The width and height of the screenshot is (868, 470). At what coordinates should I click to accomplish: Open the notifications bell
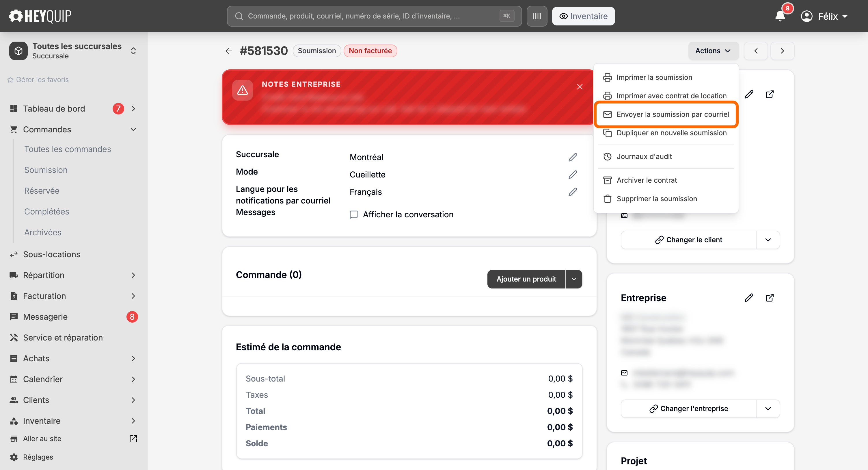[x=780, y=16]
